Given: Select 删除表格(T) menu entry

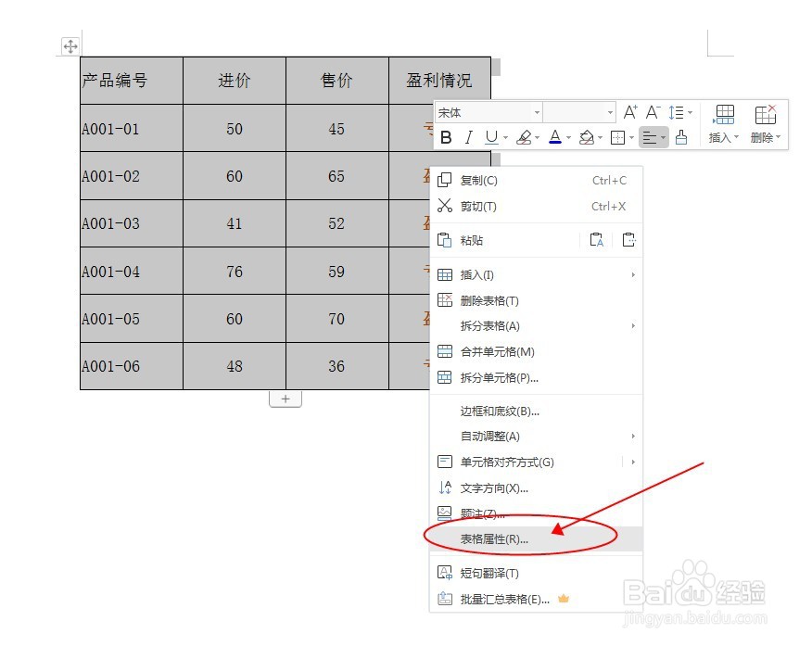Looking at the screenshot, I should click(536, 300).
